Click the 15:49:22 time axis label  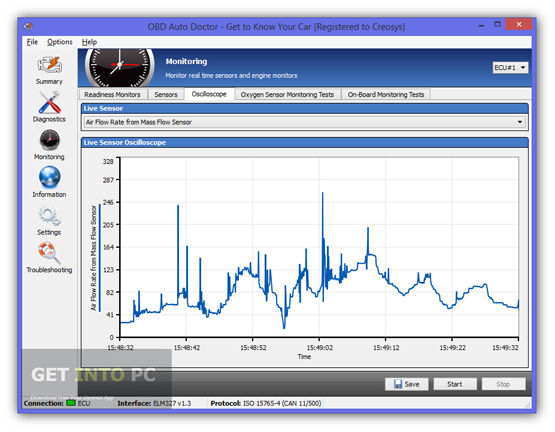(x=452, y=348)
